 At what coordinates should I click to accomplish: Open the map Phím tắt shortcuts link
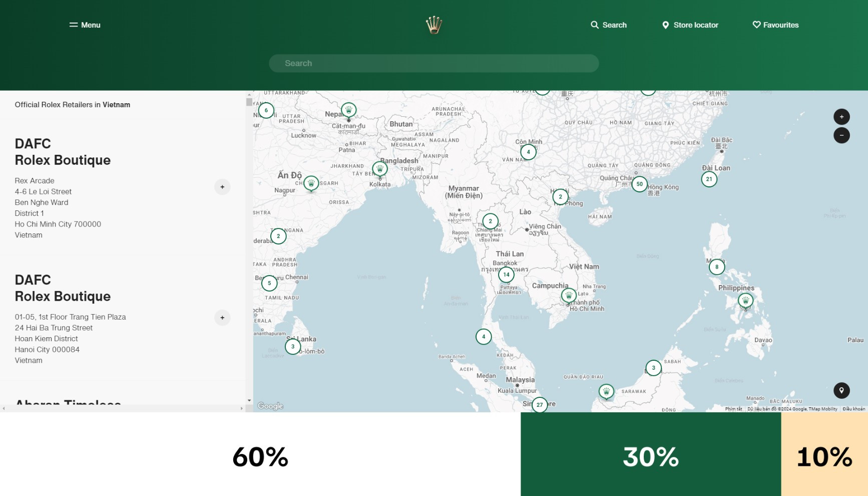(733, 409)
